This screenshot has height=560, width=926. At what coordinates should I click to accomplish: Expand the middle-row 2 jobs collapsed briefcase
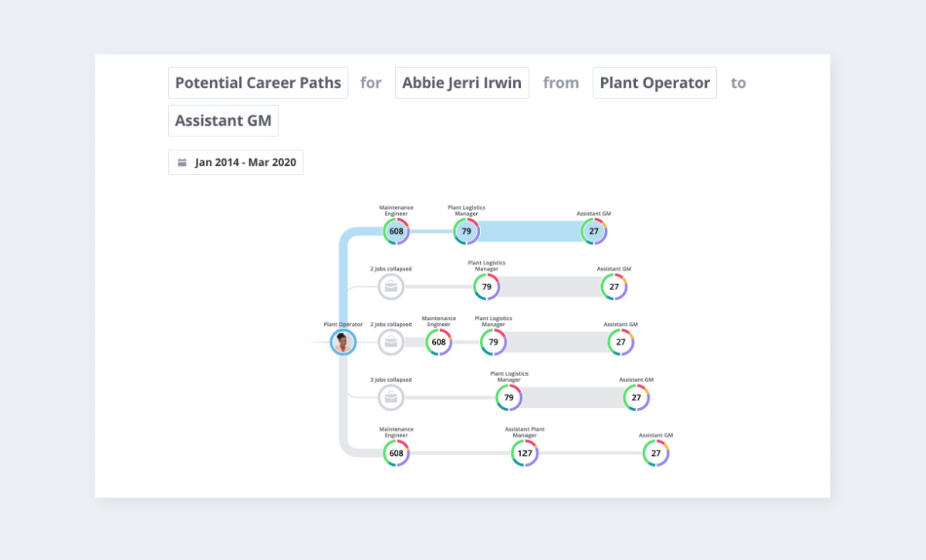click(391, 342)
